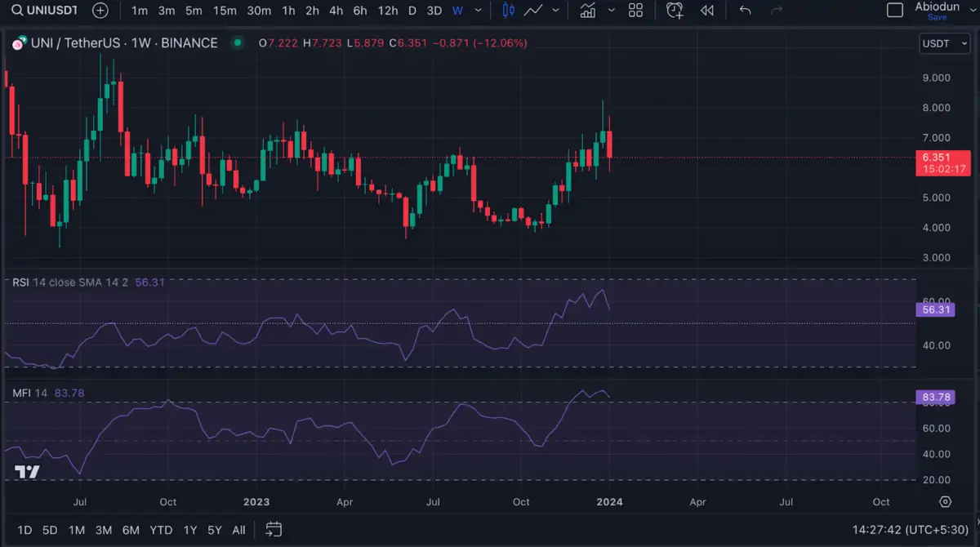Select the 3m timeframe
980x547 pixels.
click(x=167, y=11)
